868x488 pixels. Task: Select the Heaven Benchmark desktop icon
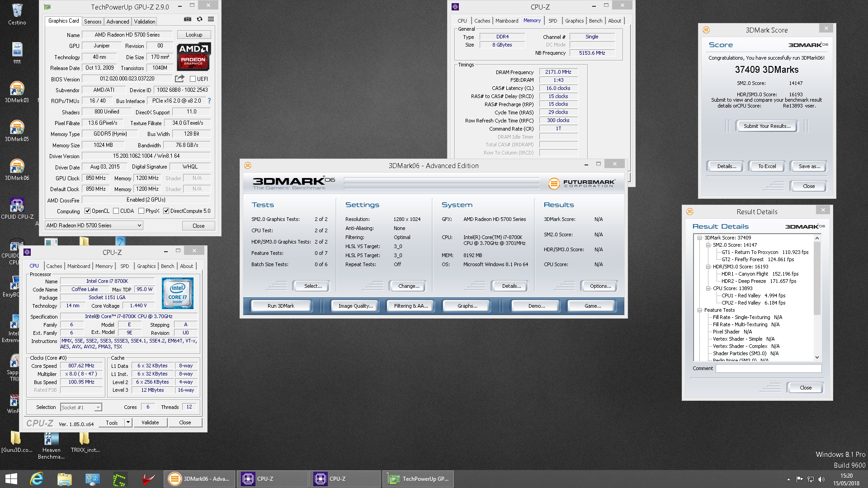[51, 446]
